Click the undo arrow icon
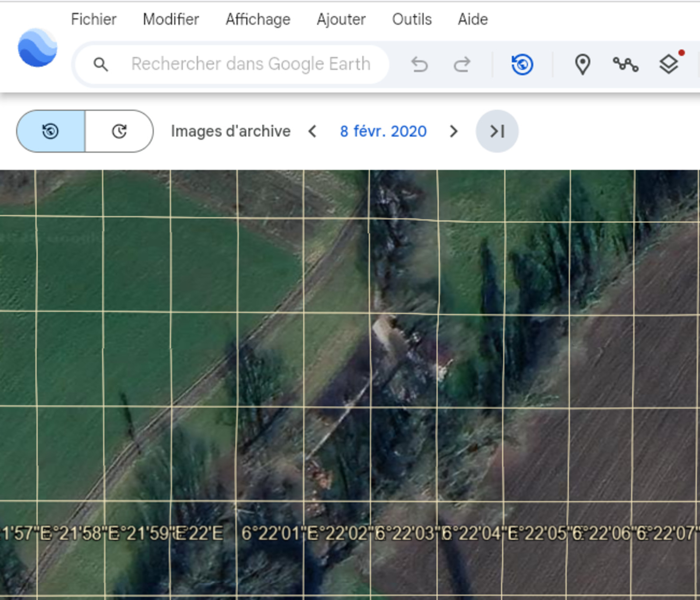The height and width of the screenshot is (600, 700). click(x=420, y=64)
